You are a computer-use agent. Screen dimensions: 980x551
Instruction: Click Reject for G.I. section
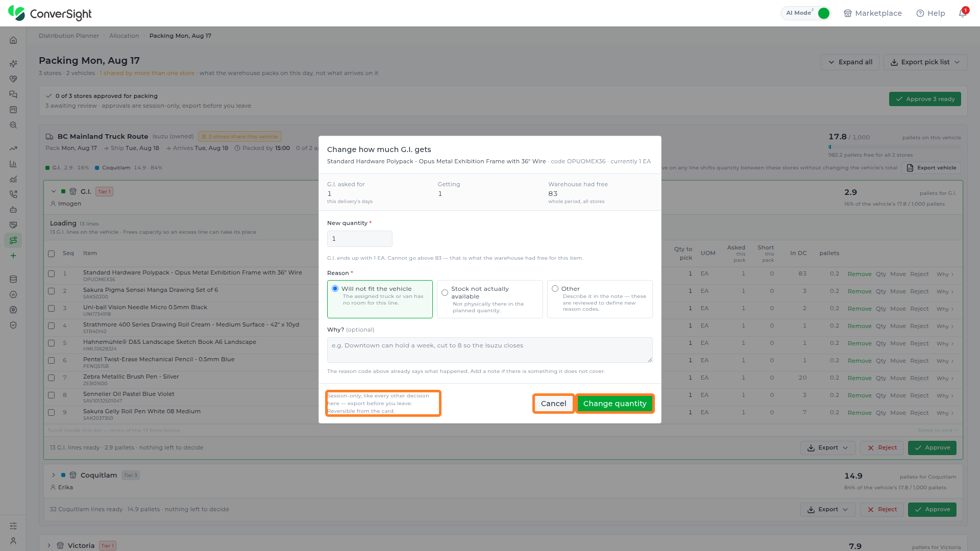click(881, 448)
